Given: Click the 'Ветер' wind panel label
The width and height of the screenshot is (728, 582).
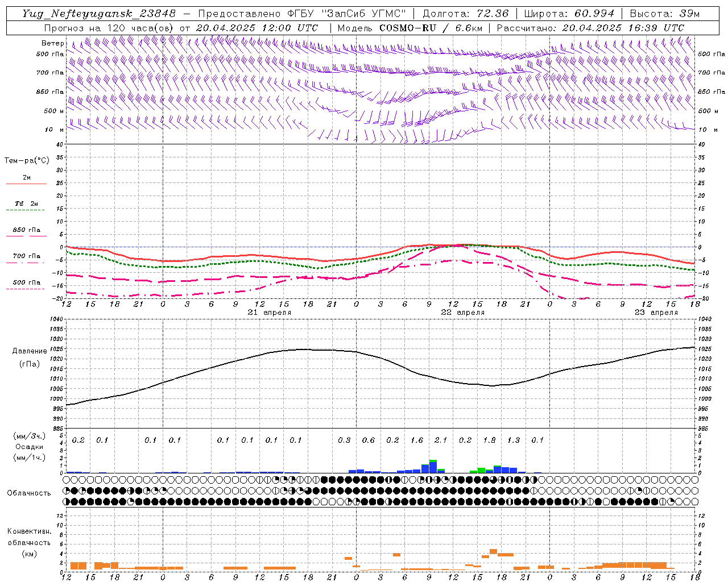Looking at the screenshot, I should pos(53,43).
